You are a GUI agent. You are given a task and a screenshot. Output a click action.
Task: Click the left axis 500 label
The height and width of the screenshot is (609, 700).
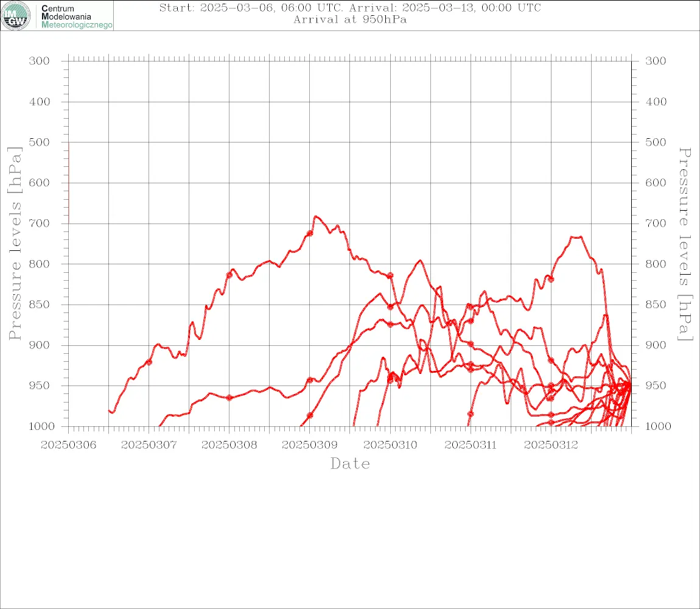40,142
